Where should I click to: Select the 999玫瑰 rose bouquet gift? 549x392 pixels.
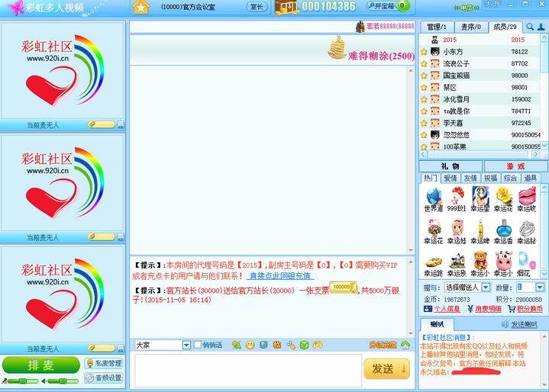point(457,199)
